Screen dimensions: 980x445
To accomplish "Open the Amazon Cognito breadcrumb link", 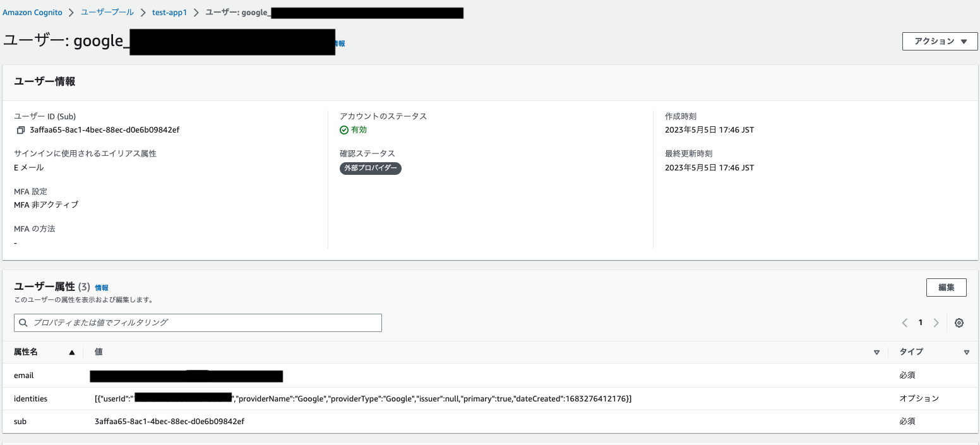I will [x=33, y=13].
